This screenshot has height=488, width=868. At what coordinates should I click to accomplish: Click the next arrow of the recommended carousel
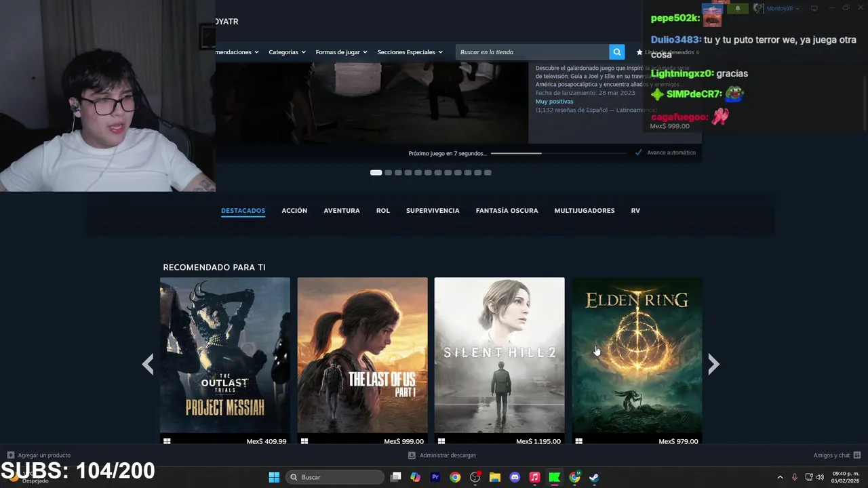[713, 365]
